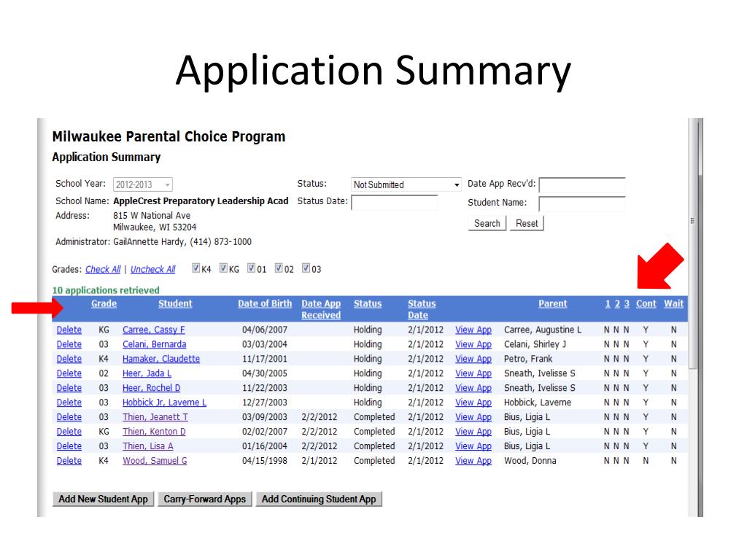The height and width of the screenshot is (560, 747).
Task: Click the Add New Student App button
Action: pyautogui.click(x=103, y=499)
